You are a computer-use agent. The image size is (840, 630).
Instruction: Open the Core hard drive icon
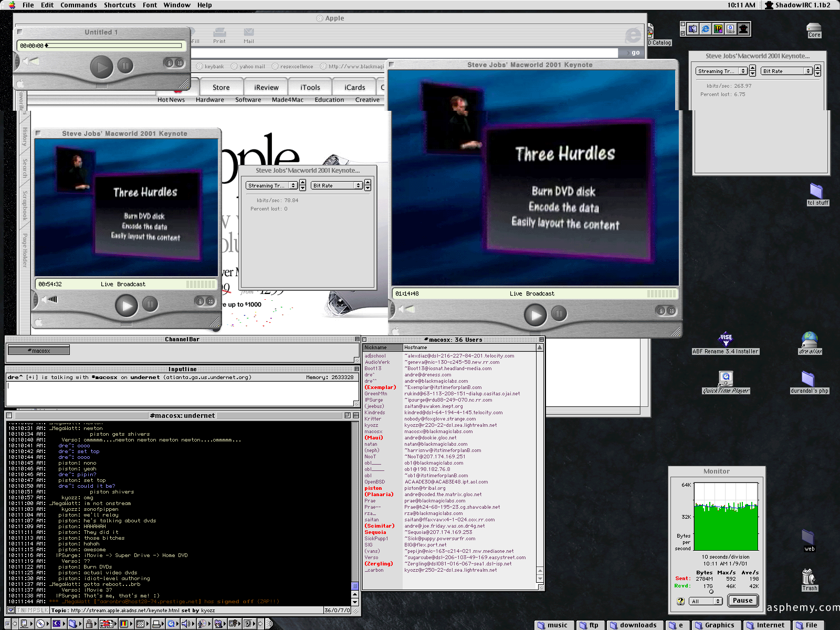814,28
